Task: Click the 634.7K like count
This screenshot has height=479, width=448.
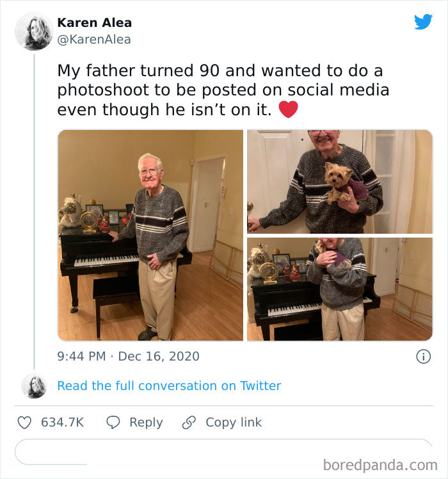Action: click(62, 423)
